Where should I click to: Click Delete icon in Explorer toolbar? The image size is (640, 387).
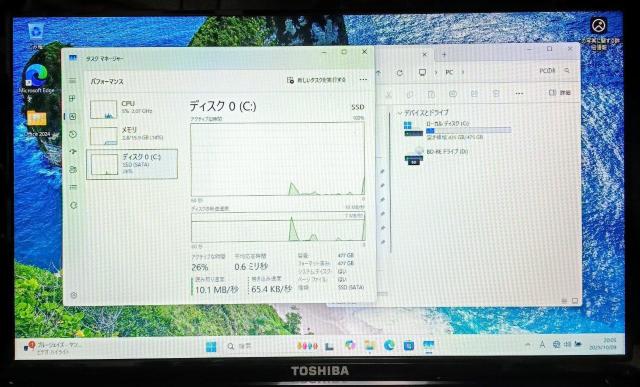tap(496, 94)
